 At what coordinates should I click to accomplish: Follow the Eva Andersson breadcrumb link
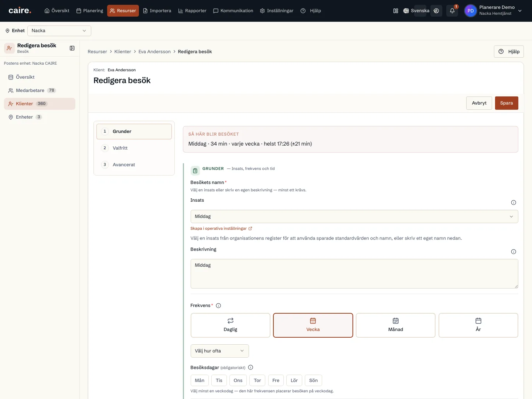[154, 52]
